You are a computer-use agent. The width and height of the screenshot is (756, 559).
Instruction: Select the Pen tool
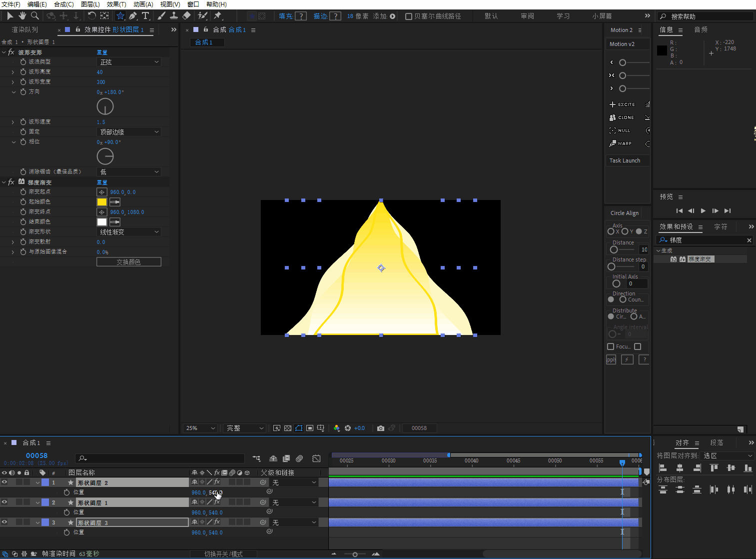pyautogui.click(x=133, y=16)
